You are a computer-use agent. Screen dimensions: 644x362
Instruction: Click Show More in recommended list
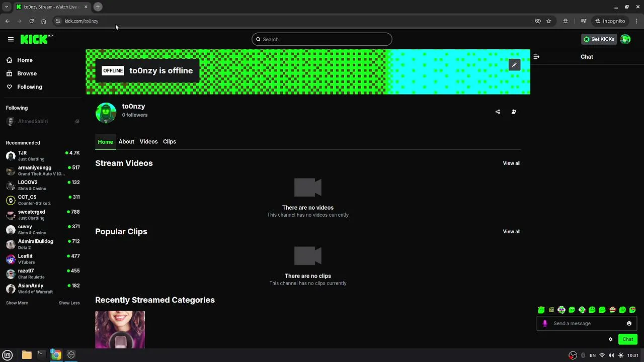[17, 303]
